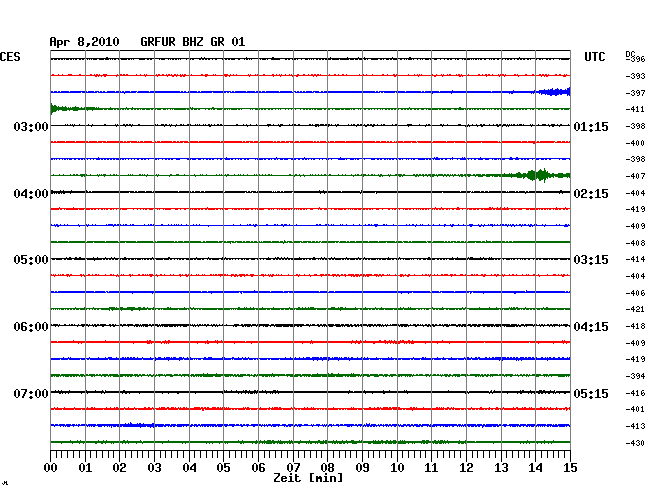Viewport: 650px width, 494px height.
Task: Click minute tick label "15" on axis
Action: (x=570, y=467)
